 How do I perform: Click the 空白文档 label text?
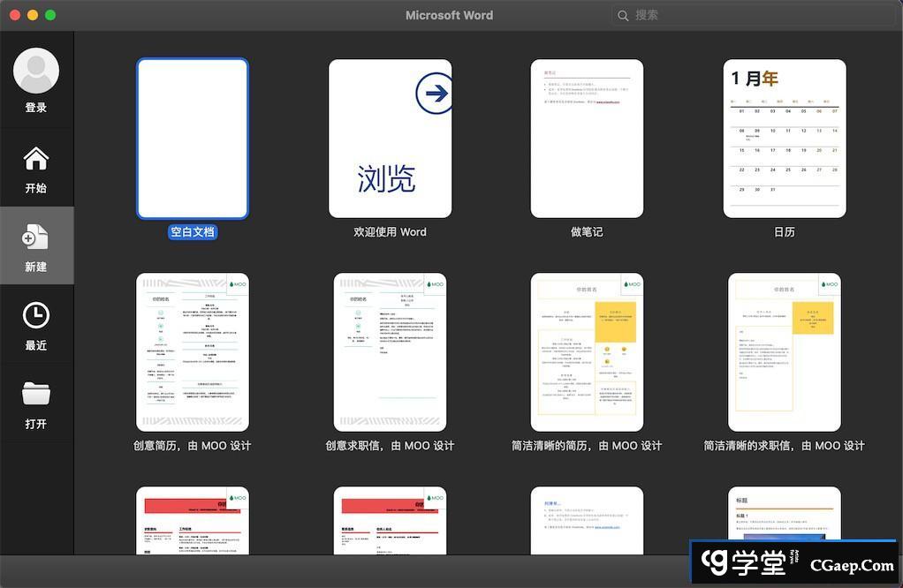193,232
